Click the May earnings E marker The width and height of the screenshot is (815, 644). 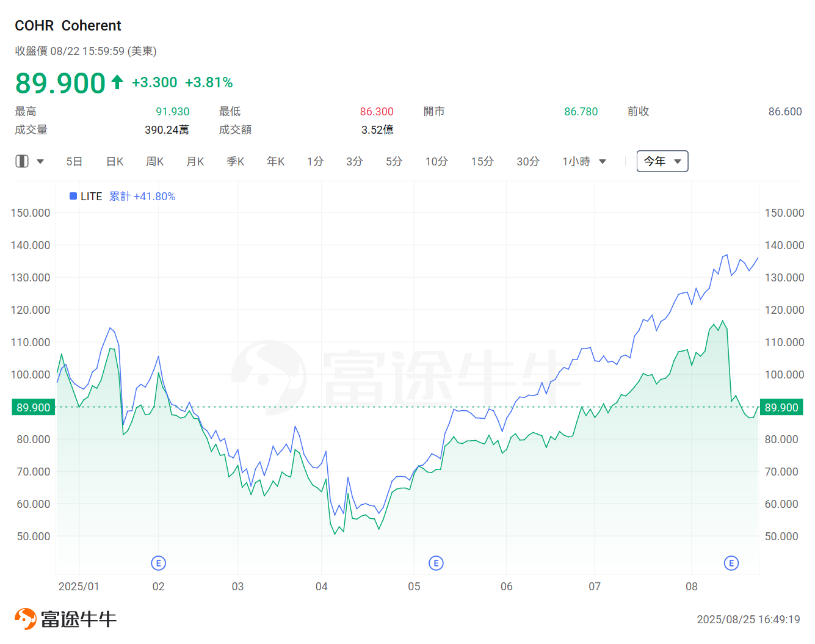pos(436,563)
